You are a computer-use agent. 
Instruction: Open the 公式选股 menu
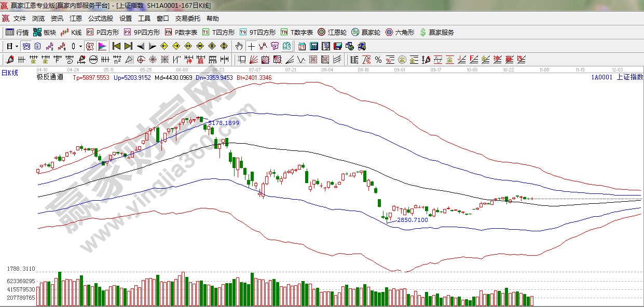(100, 18)
